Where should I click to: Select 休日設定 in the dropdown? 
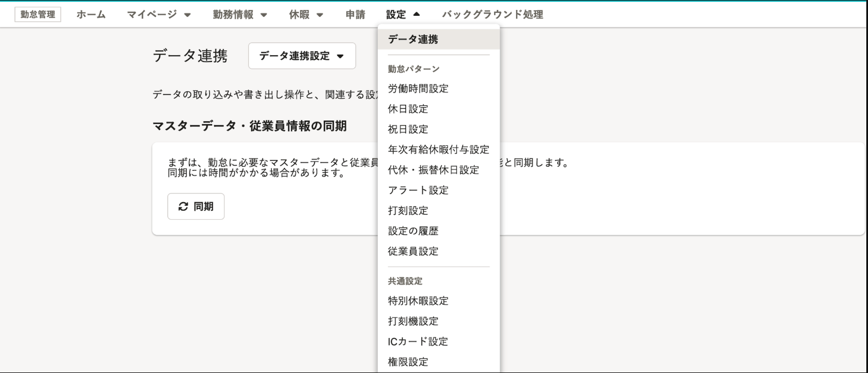point(407,109)
